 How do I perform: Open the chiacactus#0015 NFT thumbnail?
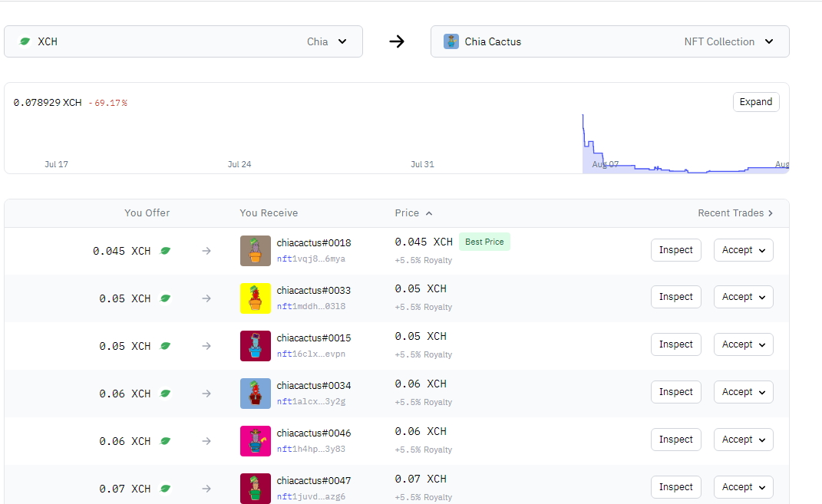click(x=256, y=346)
